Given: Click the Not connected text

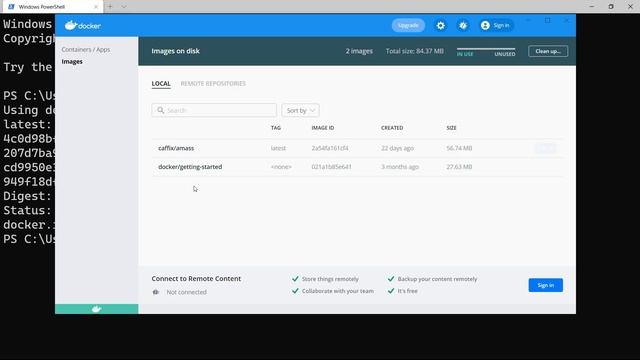Looking at the screenshot, I should pos(187,292).
